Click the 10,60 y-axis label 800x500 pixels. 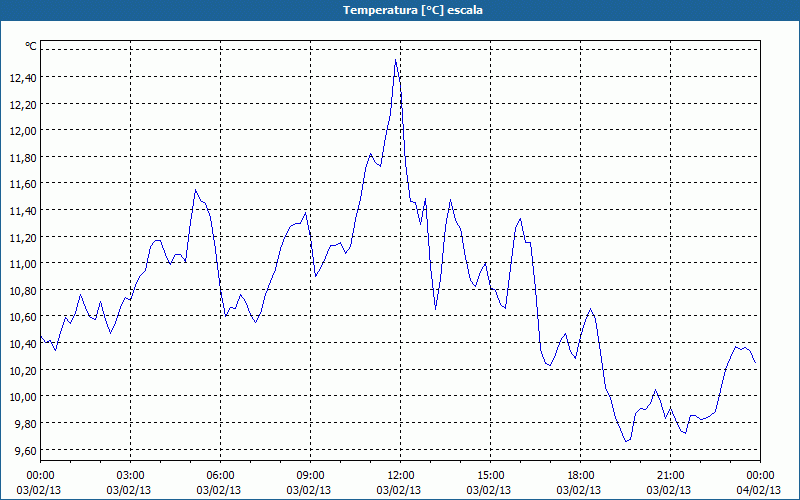23,317
